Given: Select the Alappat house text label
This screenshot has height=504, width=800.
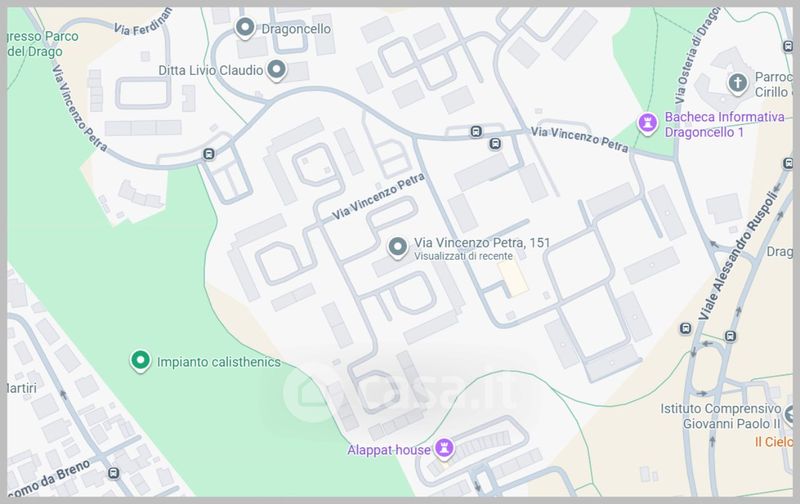Looking at the screenshot, I should [x=389, y=450].
